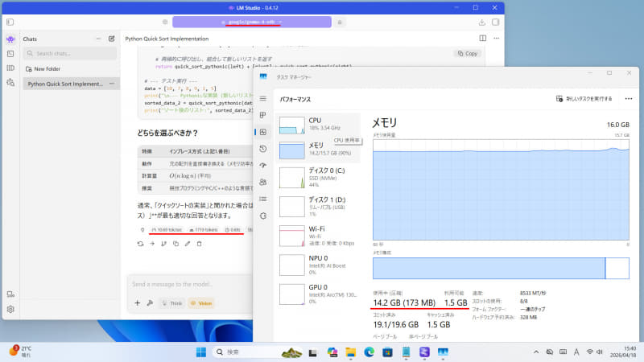
Task: Open Microsoft Edge from taskbar
Action: [369, 352]
